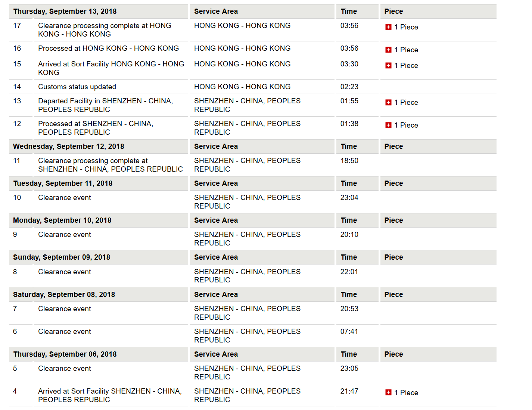Click the '1 Piece' label in row 13

(406, 103)
